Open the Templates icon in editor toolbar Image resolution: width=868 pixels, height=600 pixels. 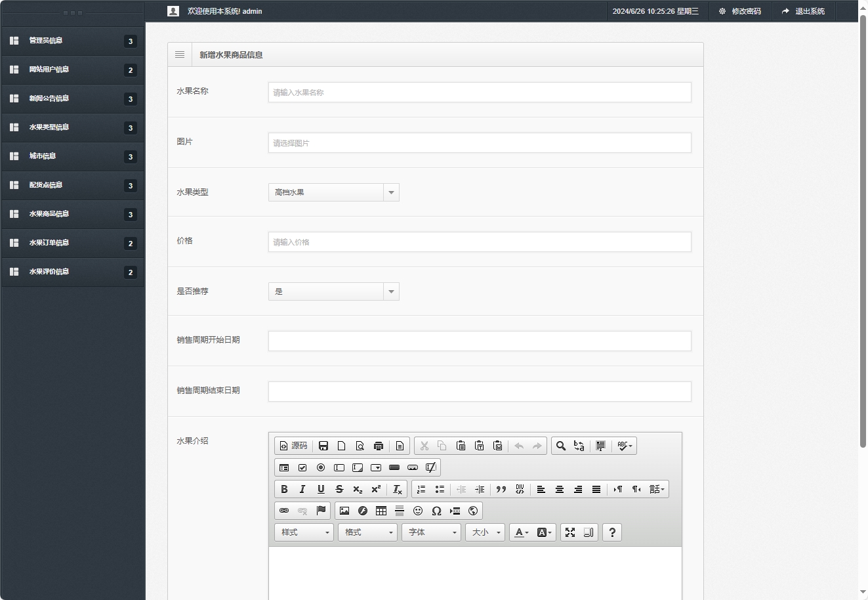pyautogui.click(x=400, y=446)
